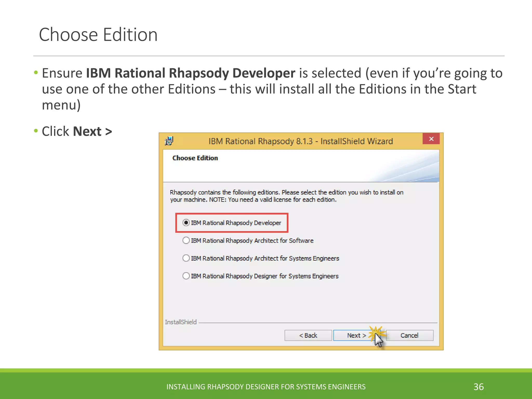Go back with the < Back button
This screenshot has height=399, width=532.
coord(308,335)
